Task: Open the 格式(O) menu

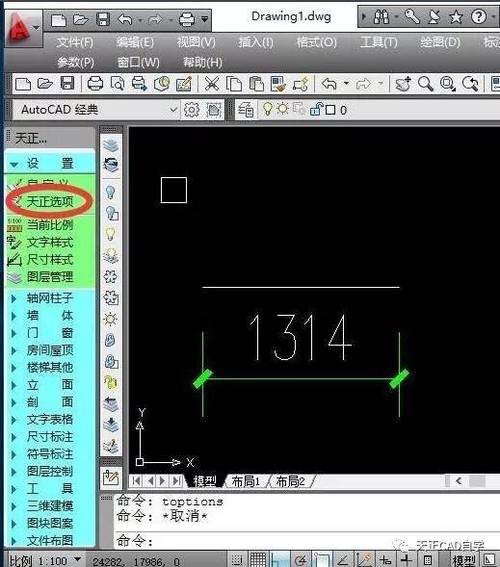Action: point(316,43)
